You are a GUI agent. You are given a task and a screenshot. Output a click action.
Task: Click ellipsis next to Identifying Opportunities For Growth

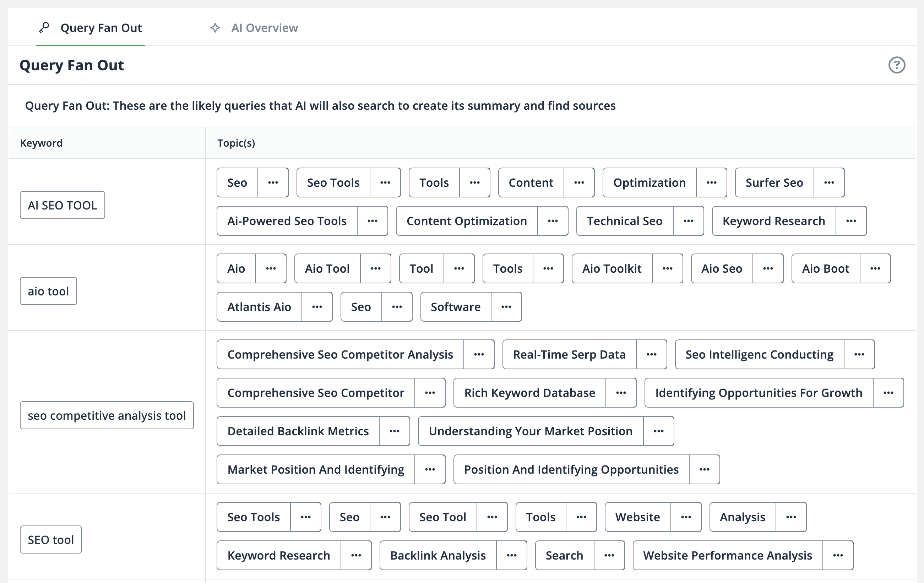(889, 393)
